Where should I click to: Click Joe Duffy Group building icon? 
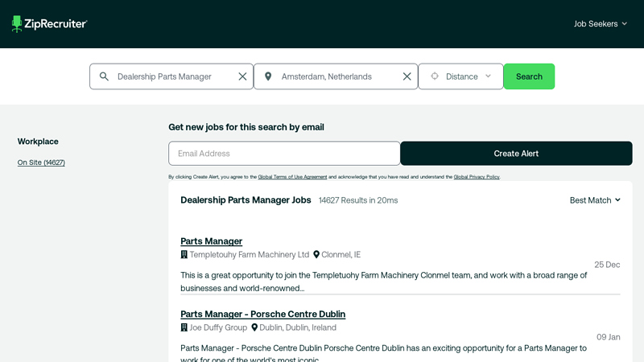184,327
